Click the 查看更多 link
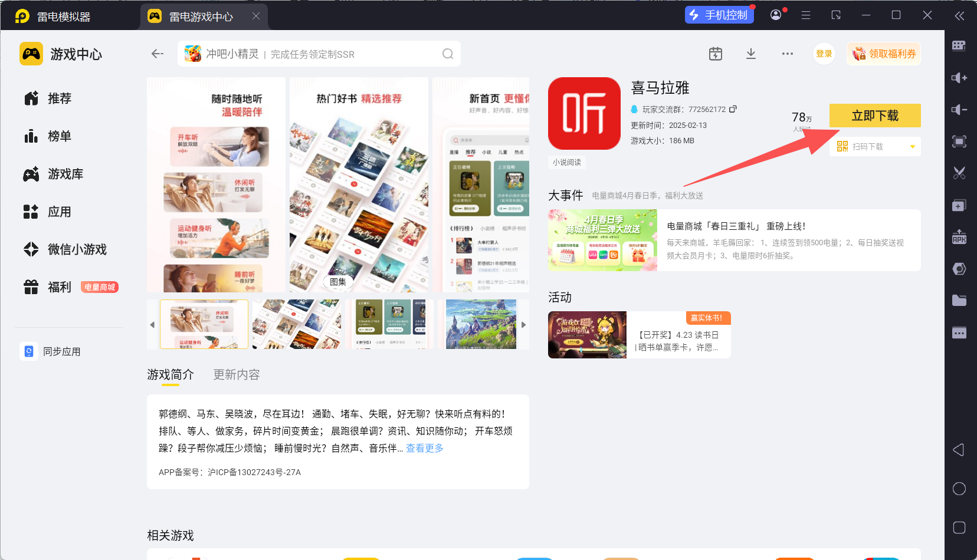Image resolution: width=977 pixels, height=560 pixels. click(425, 448)
